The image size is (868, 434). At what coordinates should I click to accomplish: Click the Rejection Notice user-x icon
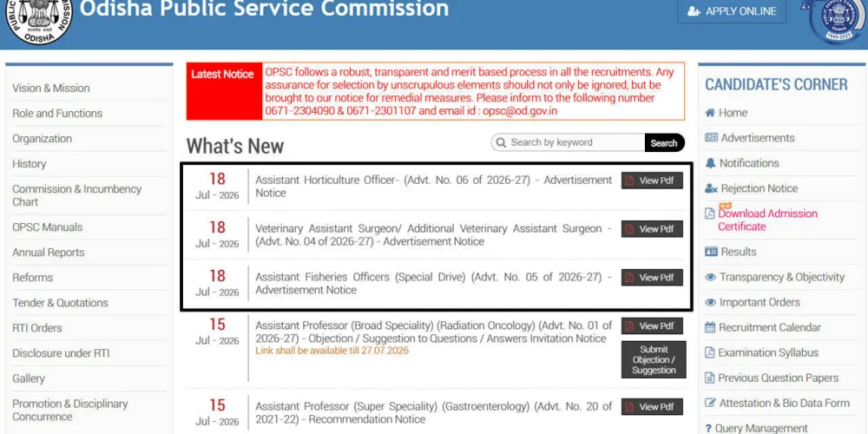[x=712, y=188]
